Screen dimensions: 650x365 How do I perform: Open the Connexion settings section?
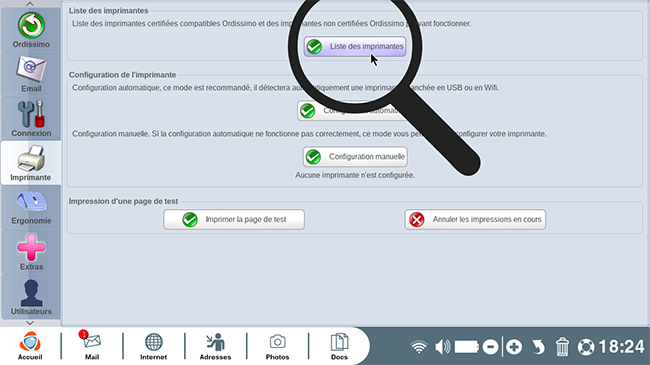[31, 119]
